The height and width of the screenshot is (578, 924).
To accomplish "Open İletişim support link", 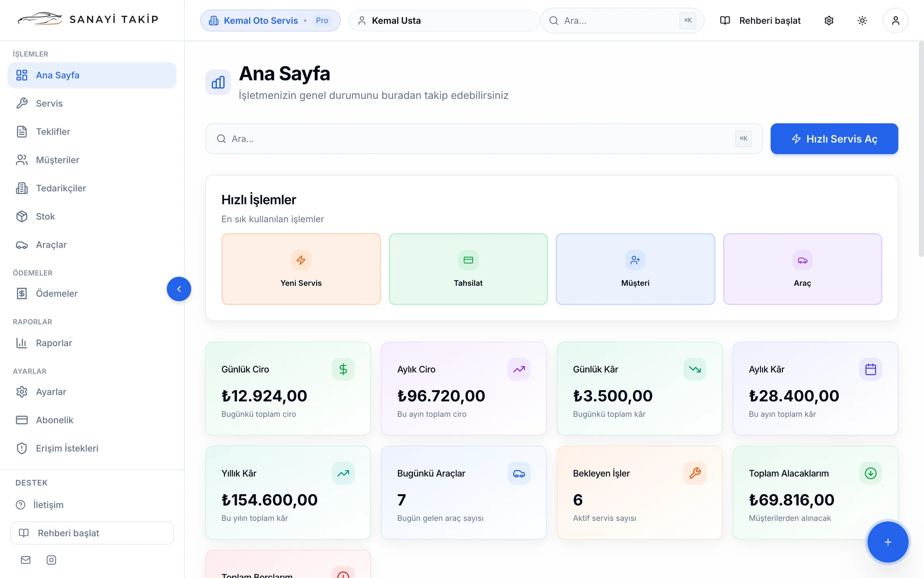I will click(x=92, y=505).
